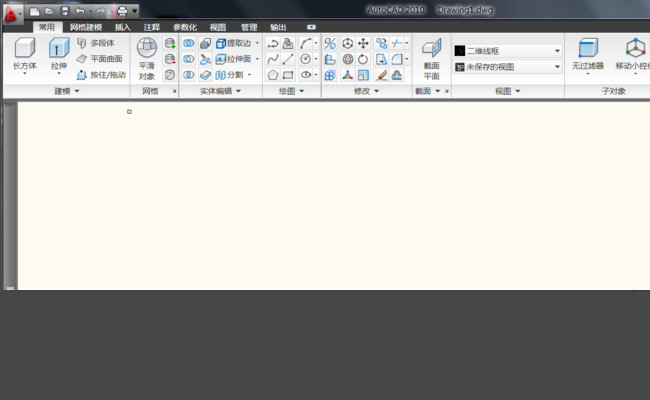Viewport: 650px width, 400px height.
Task: Click the move four-arrows icon in 修改 panel
Action: click(x=363, y=43)
